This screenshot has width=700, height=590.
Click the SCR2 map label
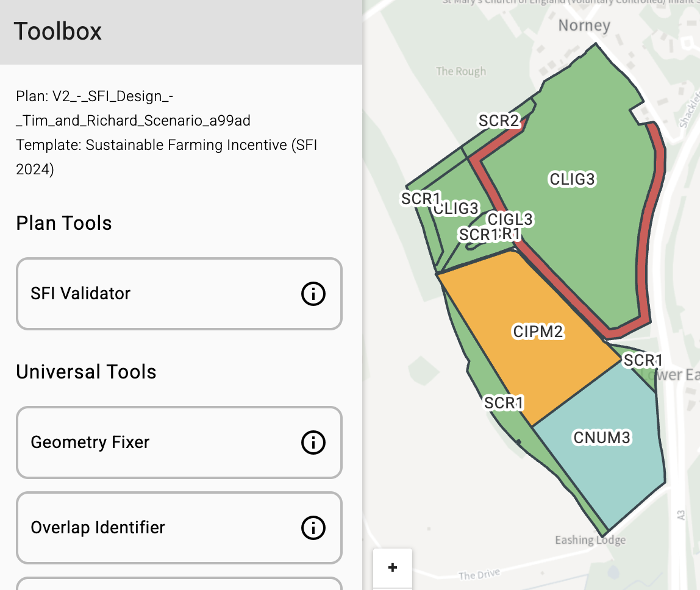499,121
